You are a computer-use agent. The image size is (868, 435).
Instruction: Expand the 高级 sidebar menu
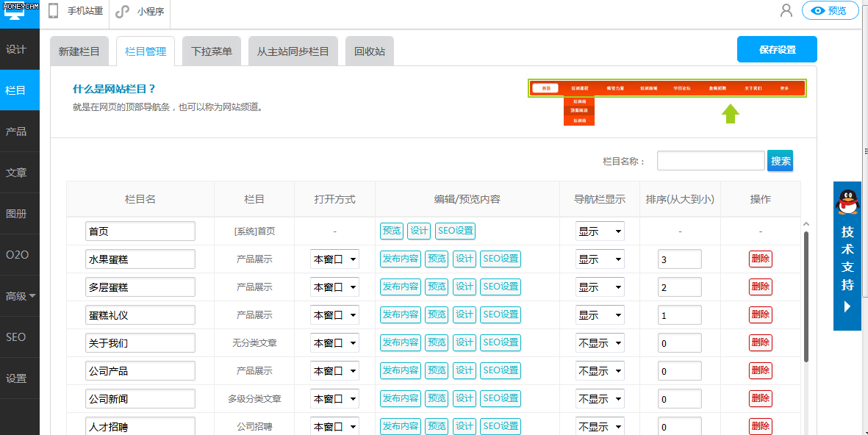(20, 296)
